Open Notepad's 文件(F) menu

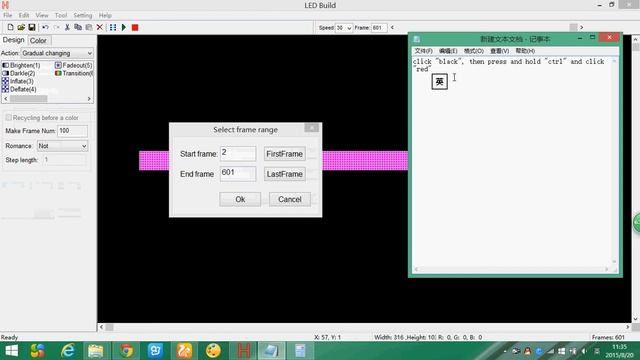(x=423, y=51)
